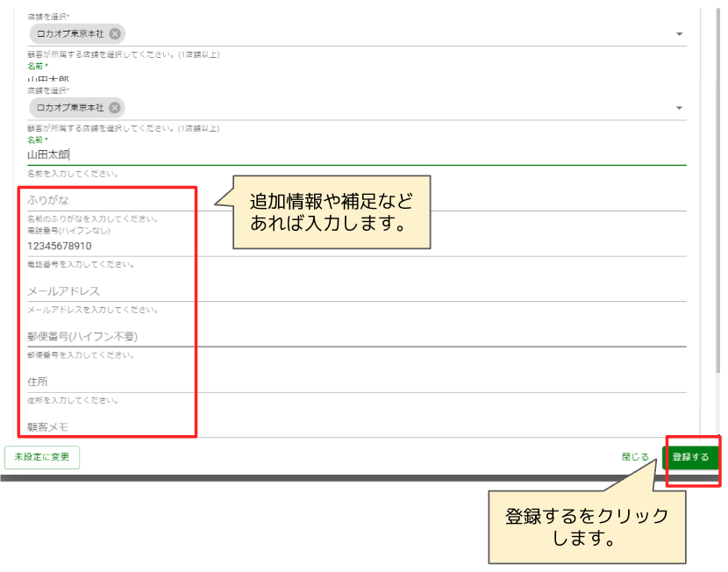Click the lower ロカオプ東京本社 store chip
Viewport: 728px width, 572px height.
[x=77, y=108]
